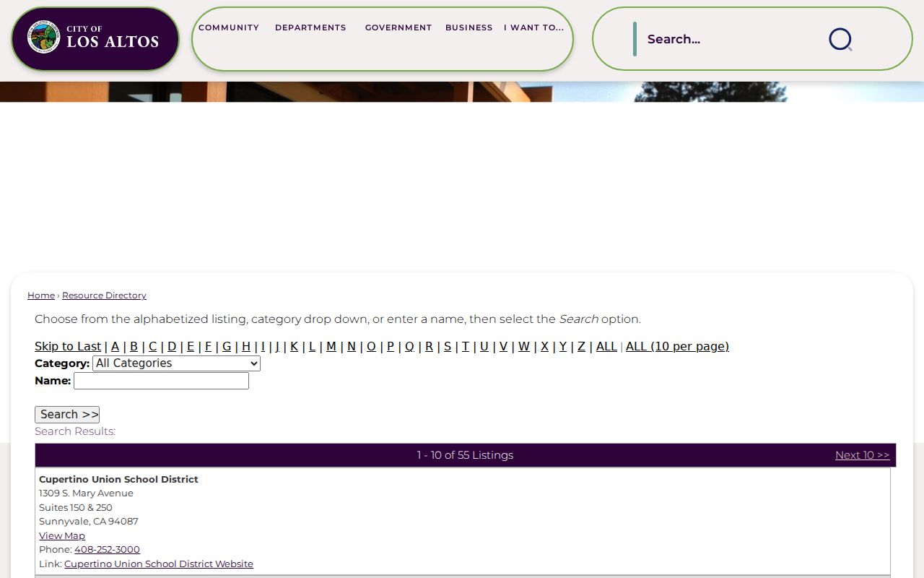This screenshot has width=924, height=578.
Task: Click the magnifying glass search icon
Action: coord(840,39)
